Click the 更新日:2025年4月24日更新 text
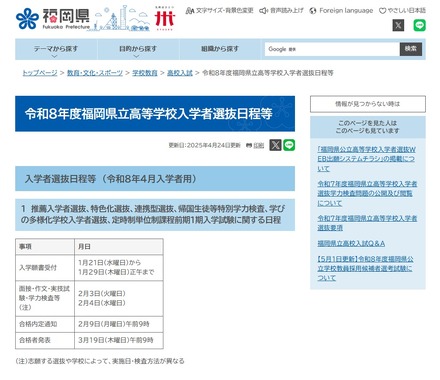 (204, 145)
